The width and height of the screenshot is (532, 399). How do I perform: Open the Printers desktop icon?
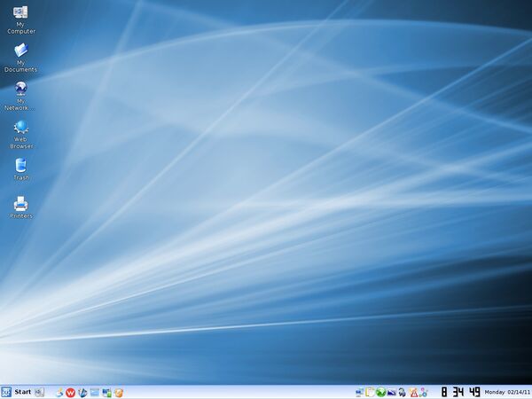(x=20, y=203)
